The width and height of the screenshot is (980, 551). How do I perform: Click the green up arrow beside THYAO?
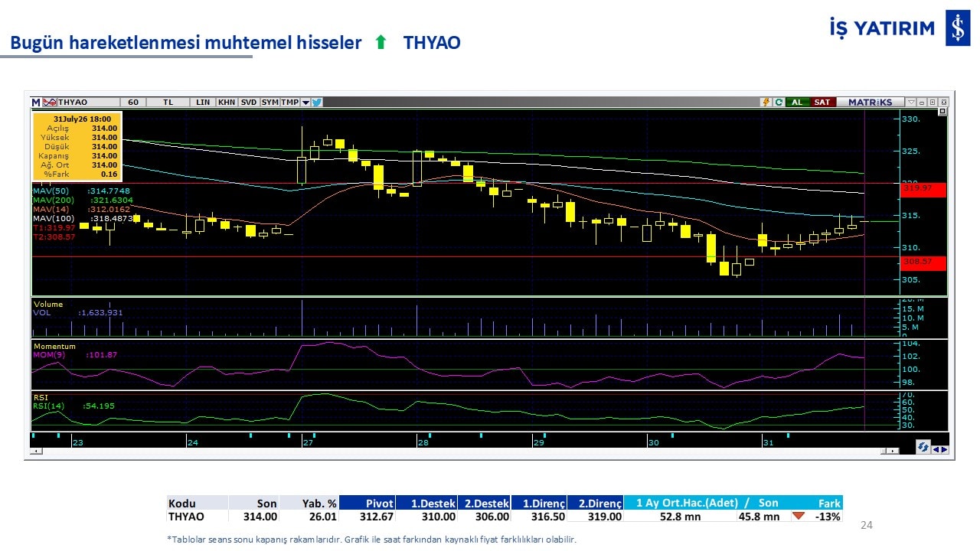pyautogui.click(x=381, y=43)
